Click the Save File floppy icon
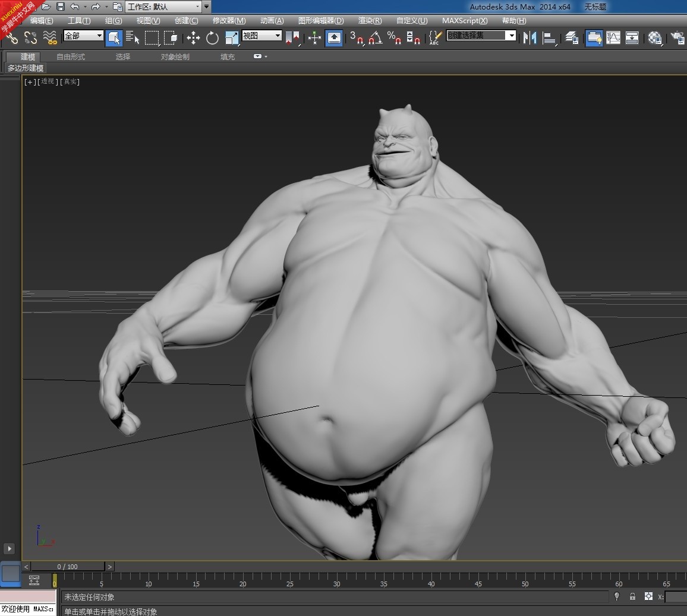Screen dimensions: 687x616 (x=61, y=7)
